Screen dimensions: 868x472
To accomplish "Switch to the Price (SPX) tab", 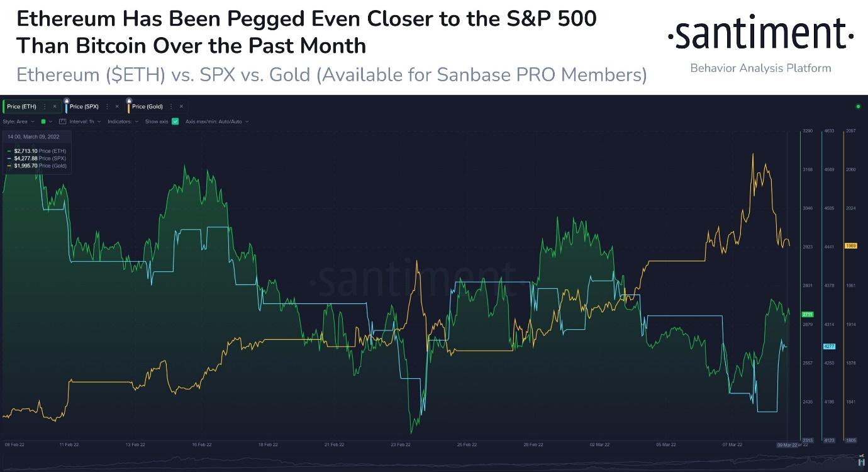I will pyautogui.click(x=85, y=106).
